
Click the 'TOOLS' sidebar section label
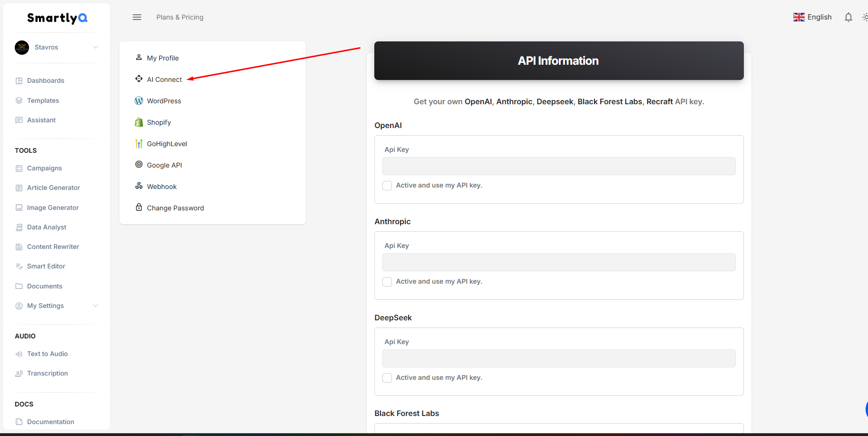click(26, 150)
